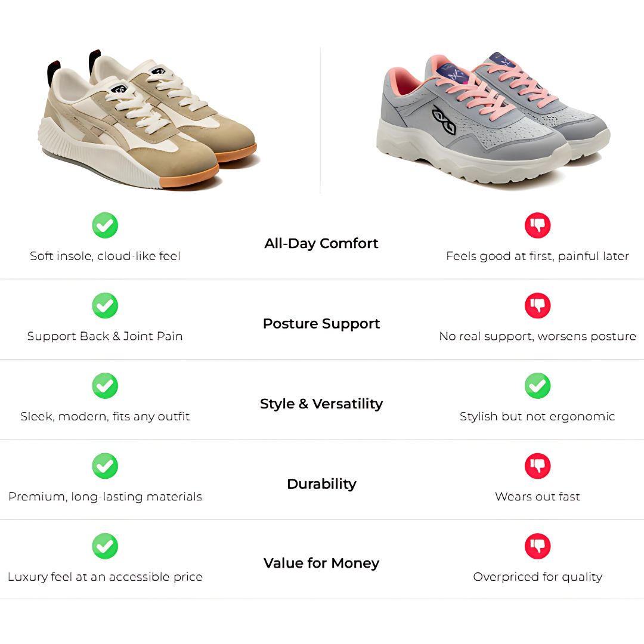Click green checkmark above 'Support Back & Joint Pain'
Image resolution: width=644 pixels, height=644 pixels.
tap(105, 305)
